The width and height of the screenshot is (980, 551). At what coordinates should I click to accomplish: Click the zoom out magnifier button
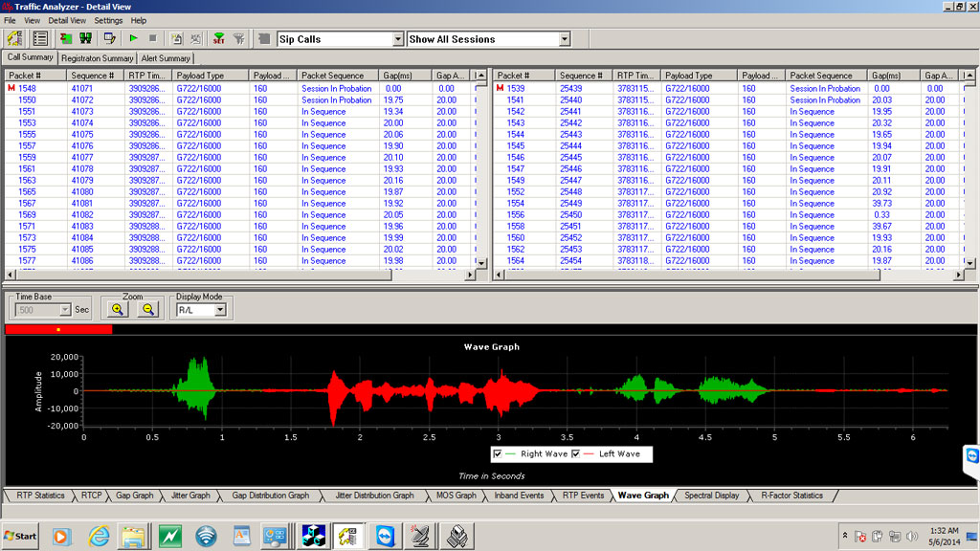[148, 309]
